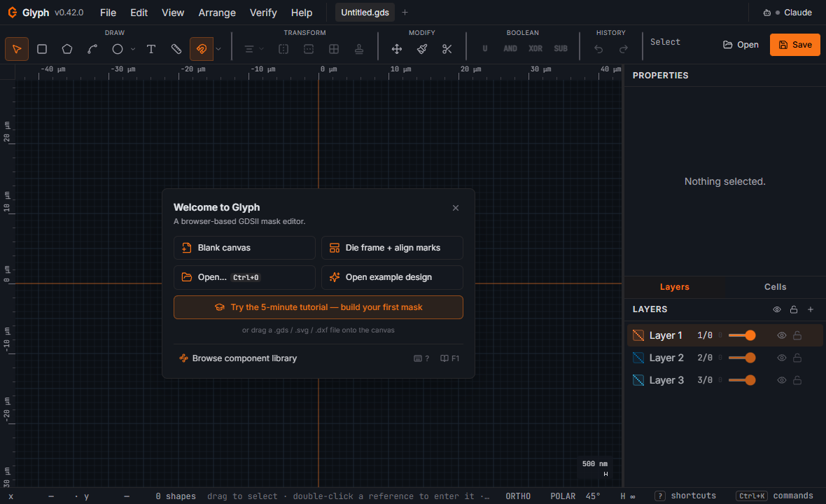The width and height of the screenshot is (826, 504).
Task: Apply the XOR boolean operation
Action: (535, 48)
